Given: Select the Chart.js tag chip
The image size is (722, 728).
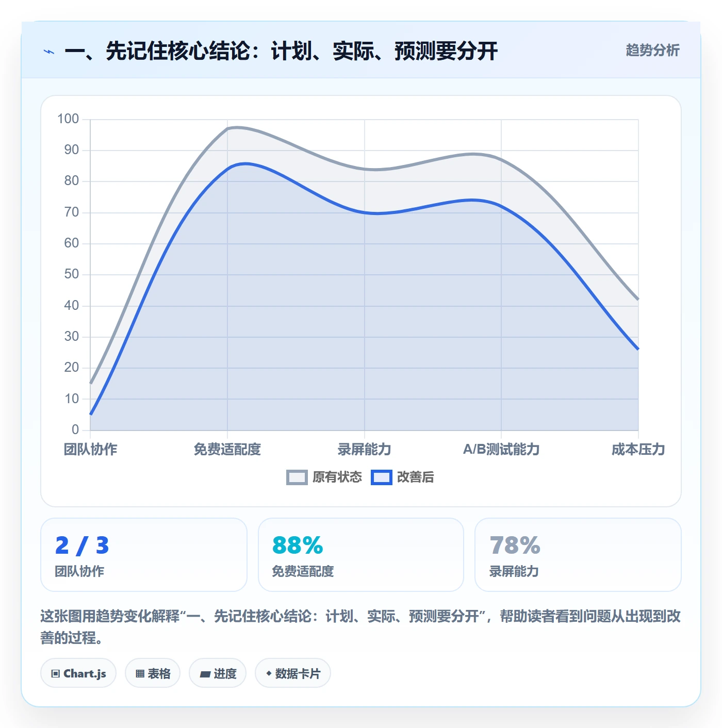Looking at the screenshot, I should (78, 673).
